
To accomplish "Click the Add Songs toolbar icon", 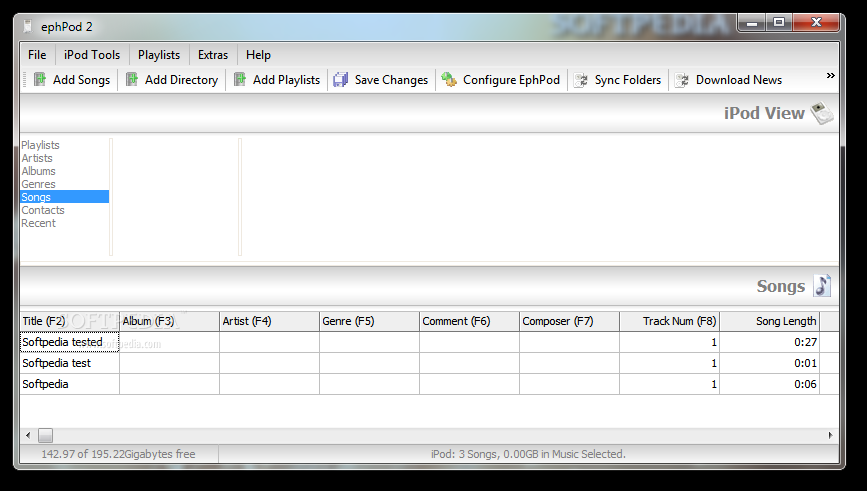I will (x=40, y=80).
